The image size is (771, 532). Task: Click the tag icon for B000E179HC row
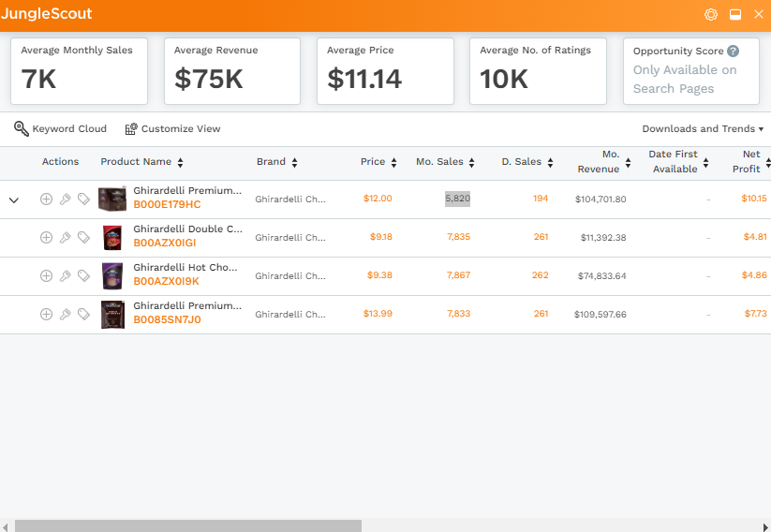tap(83, 199)
